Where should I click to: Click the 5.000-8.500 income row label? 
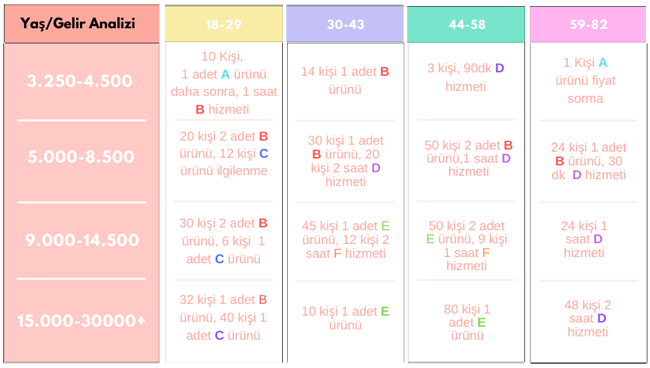point(81,157)
